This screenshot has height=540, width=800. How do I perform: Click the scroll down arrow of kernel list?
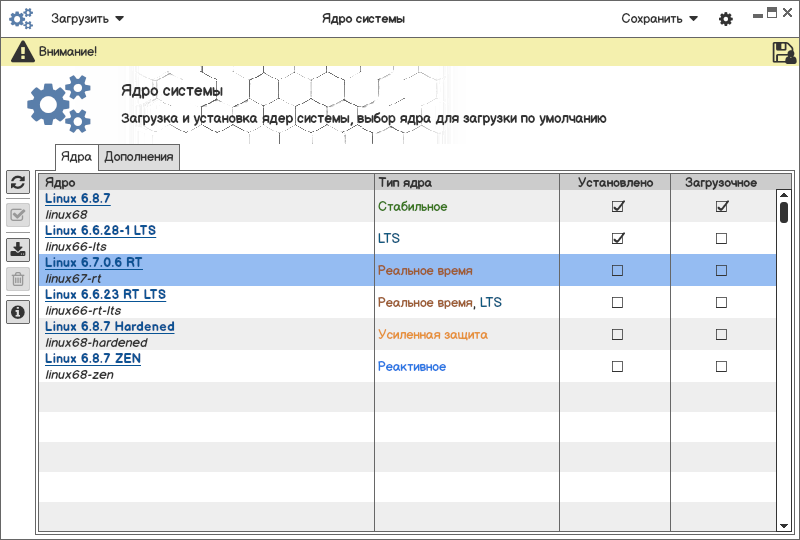click(784, 525)
